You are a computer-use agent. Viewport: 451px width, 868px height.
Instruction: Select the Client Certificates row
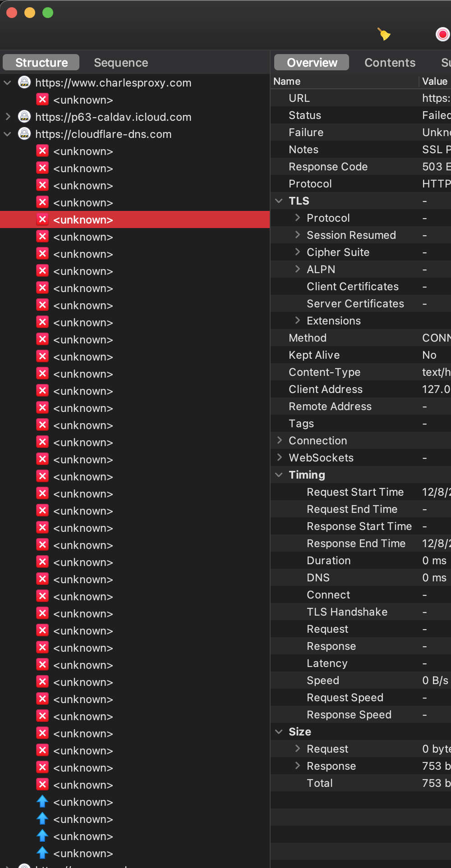tap(361, 286)
